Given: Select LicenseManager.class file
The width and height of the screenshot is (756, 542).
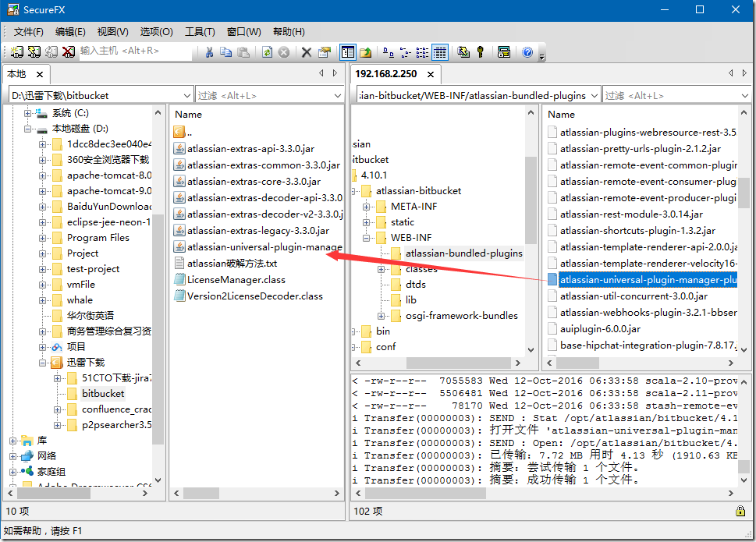Looking at the screenshot, I should tap(236, 280).
